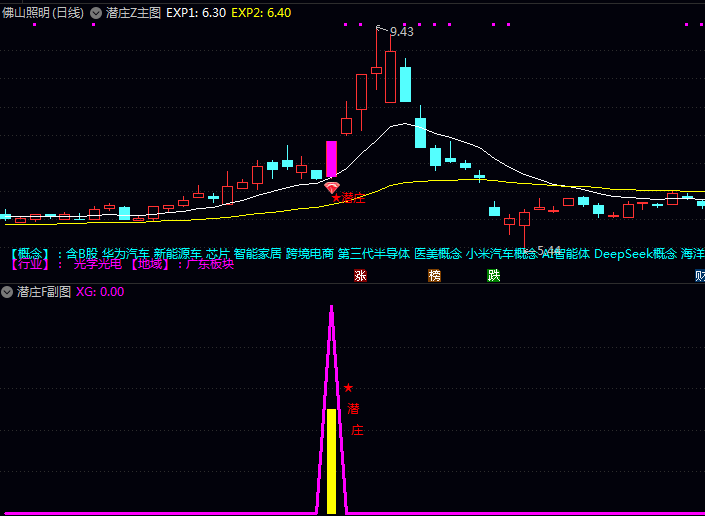Select the red star marker in sub chart
The image size is (705, 516).
pyautogui.click(x=348, y=387)
